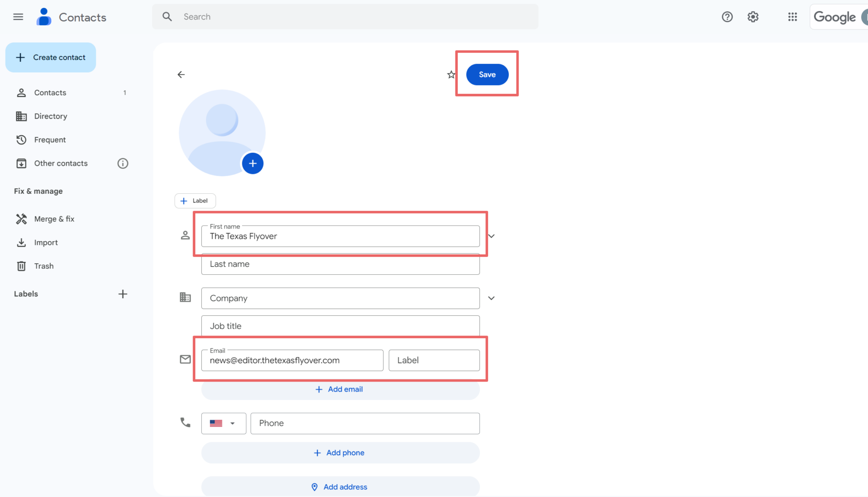This screenshot has width=868, height=497.
Task: Click Add email button
Action: tap(340, 389)
